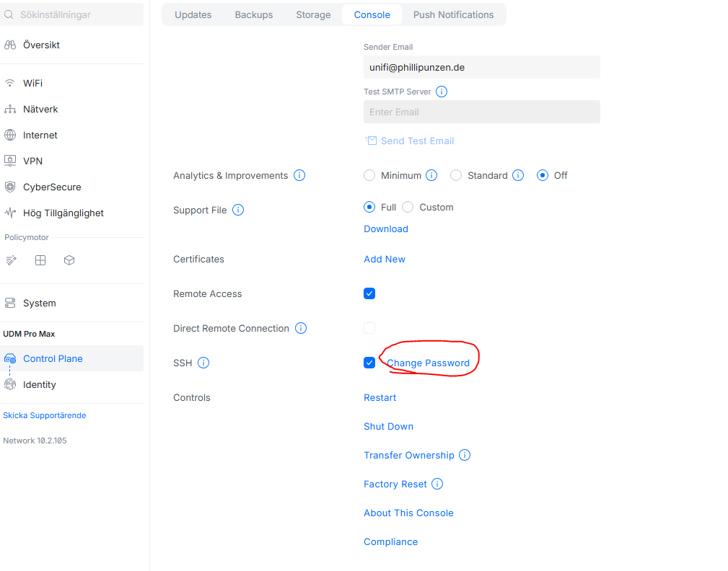The height and width of the screenshot is (571, 728).
Task: Open Skicka Supportärende link
Action: pyautogui.click(x=45, y=415)
